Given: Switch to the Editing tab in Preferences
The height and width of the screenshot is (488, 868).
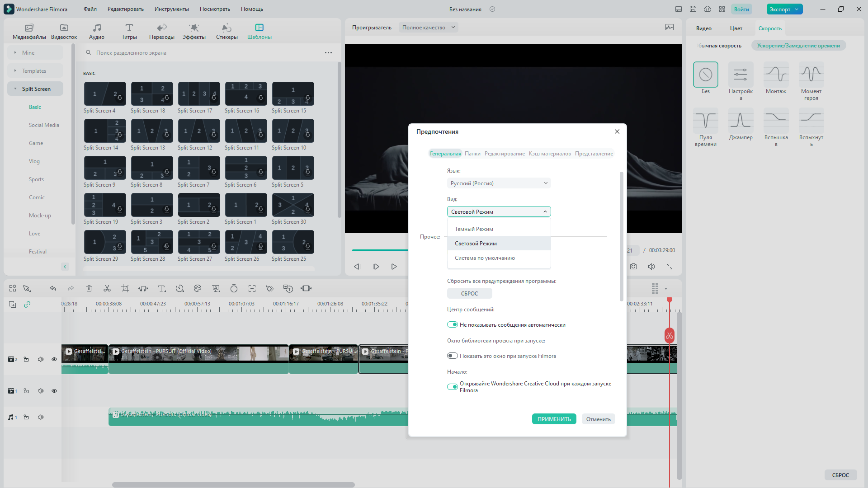Looking at the screenshot, I should pyautogui.click(x=505, y=154).
